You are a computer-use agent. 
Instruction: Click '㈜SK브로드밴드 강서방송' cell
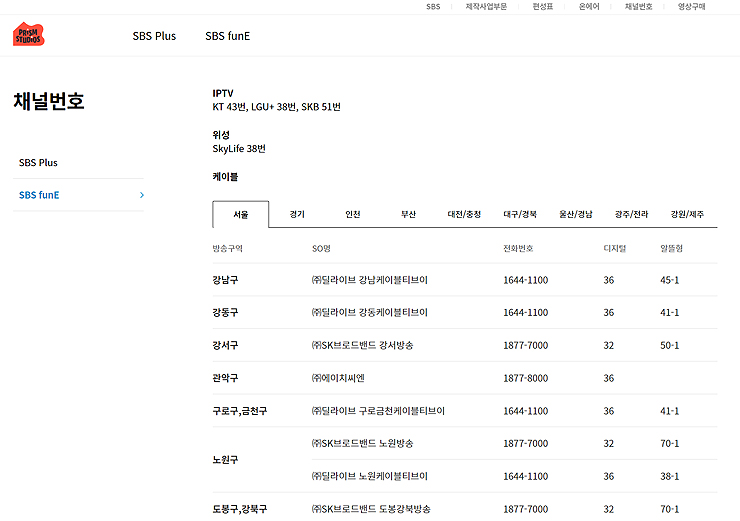pyautogui.click(x=362, y=345)
